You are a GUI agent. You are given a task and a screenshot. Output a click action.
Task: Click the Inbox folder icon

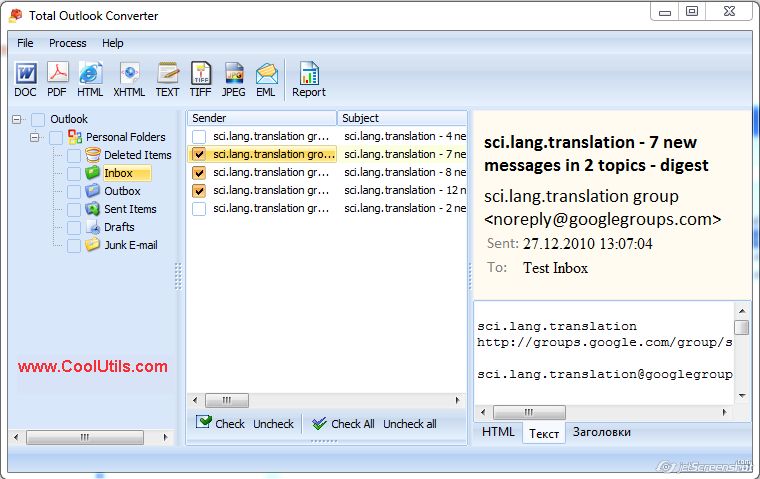pos(93,173)
